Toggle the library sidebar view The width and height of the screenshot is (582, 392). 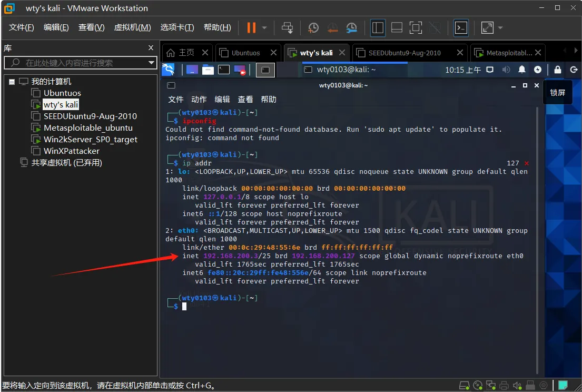pyautogui.click(x=378, y=27)
